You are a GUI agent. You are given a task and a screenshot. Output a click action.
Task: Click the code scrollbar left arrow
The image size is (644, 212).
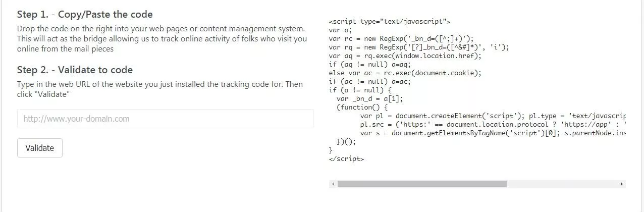click(x=333, y=184)
